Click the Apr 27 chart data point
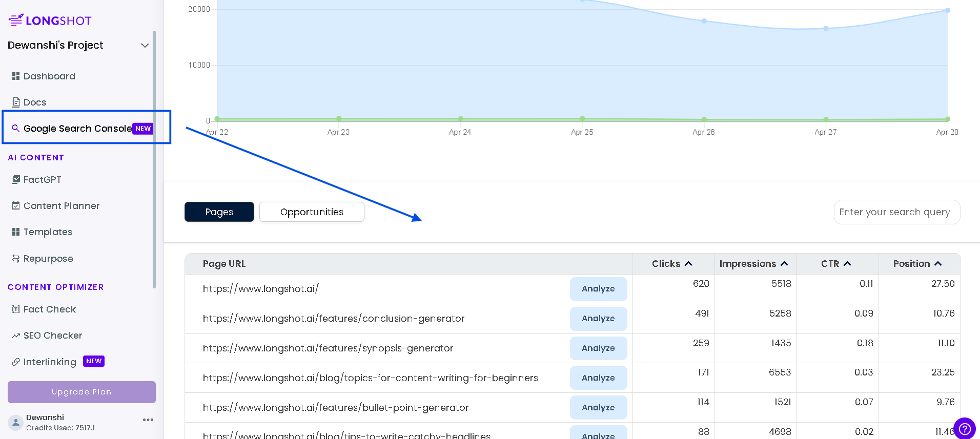Image resolution: width=980 pixels, height=439 pixels. tap(826, 29)
